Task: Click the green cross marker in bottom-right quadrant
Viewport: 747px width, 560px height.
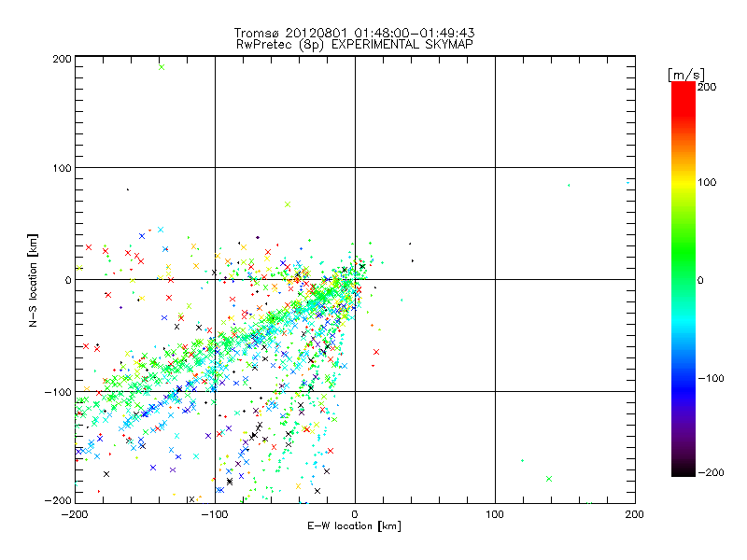Action: [x=549, y=479]
